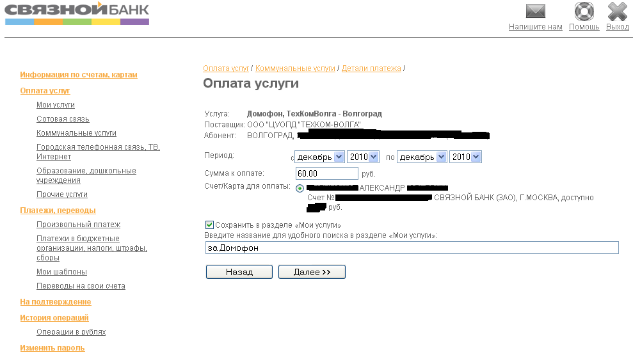Open the start month dropdown декабрь

(319, 157)
